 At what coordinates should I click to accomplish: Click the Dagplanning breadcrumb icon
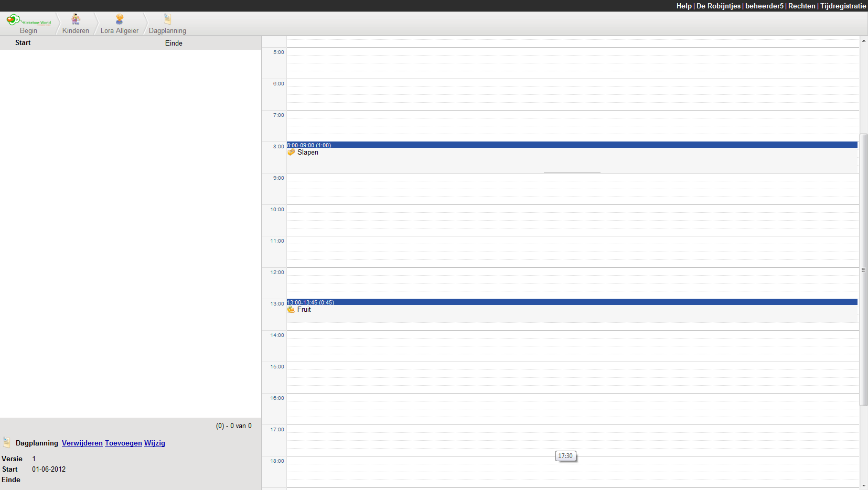coord(167,19)
